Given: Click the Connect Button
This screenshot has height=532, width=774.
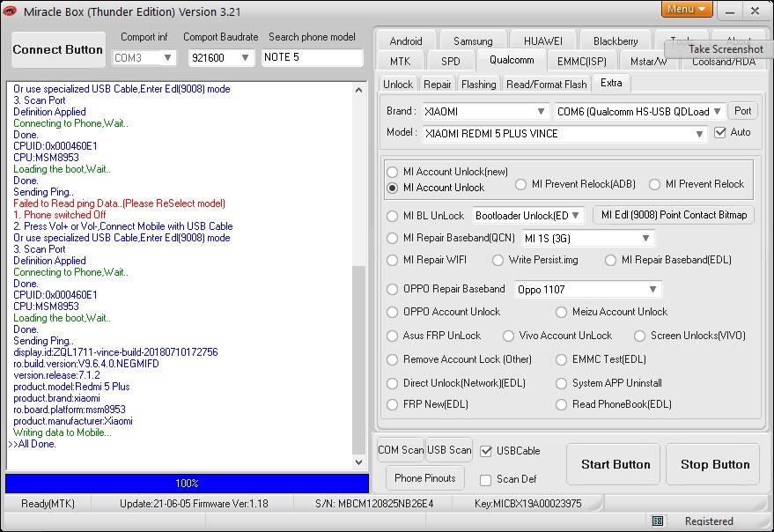Looking at the screenshot, I should pos(58,49).
